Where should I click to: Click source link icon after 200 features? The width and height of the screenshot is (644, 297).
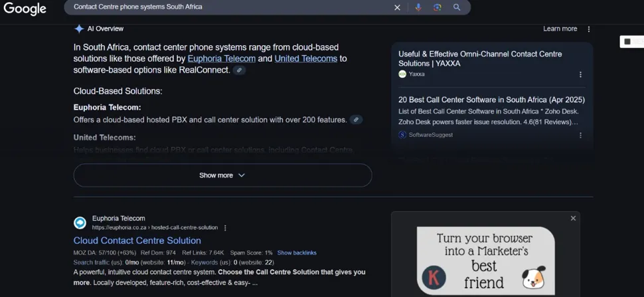click(x=356, y=120)
